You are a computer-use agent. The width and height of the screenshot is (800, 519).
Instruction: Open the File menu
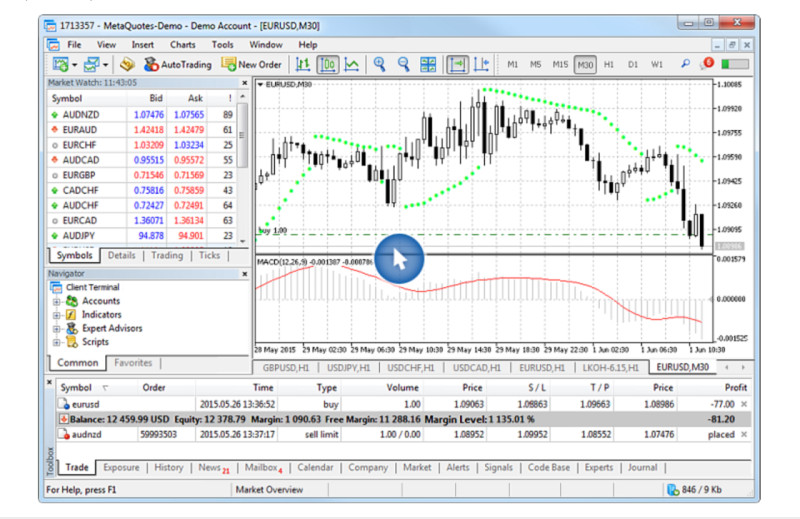[74, 45]
